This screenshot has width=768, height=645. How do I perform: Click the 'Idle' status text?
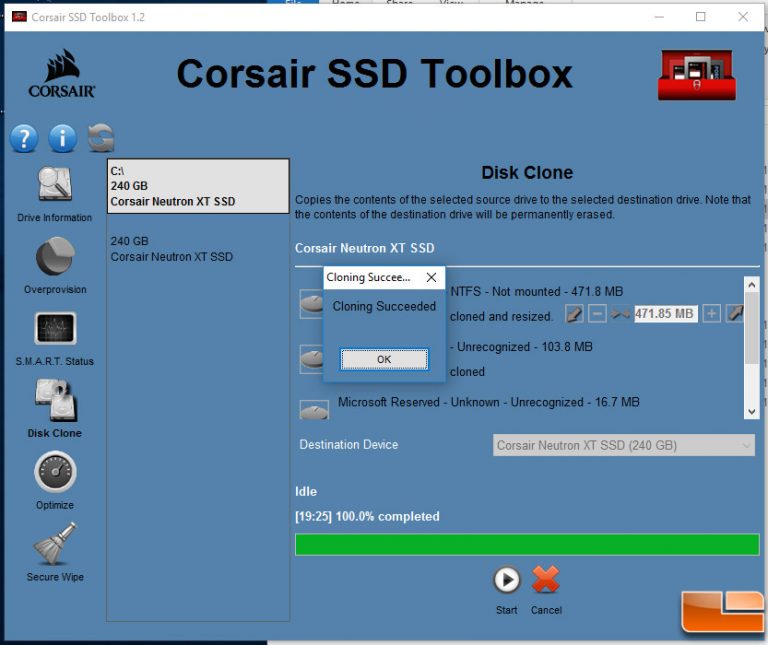[x=306, y=491]
